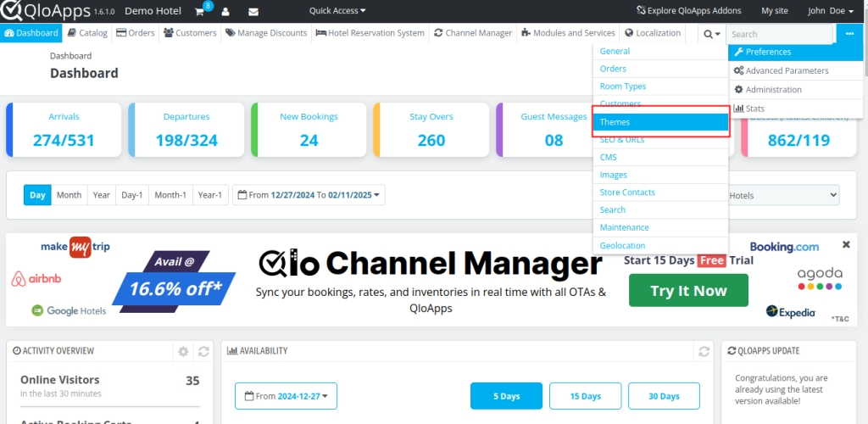
Task: Click the three-dots more menu button
Action: pyautogui.click(x=849, y=33)
